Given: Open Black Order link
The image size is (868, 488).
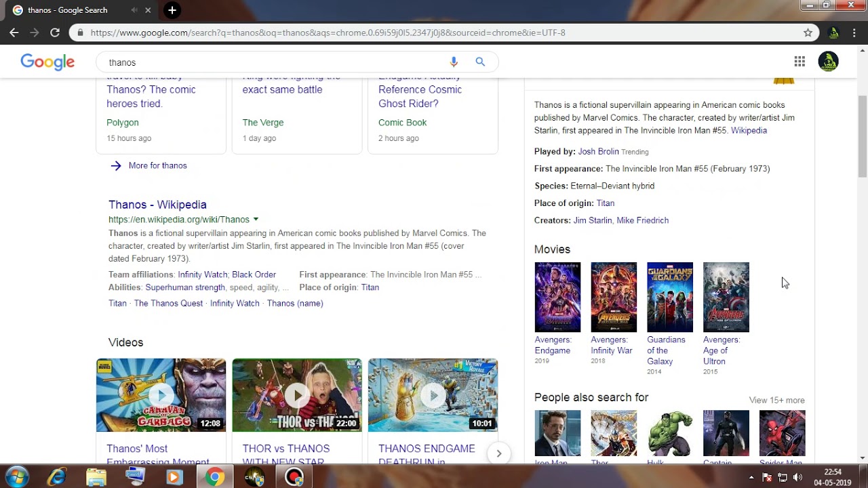Looking at the screenshot, I should (x=254, y=274).
